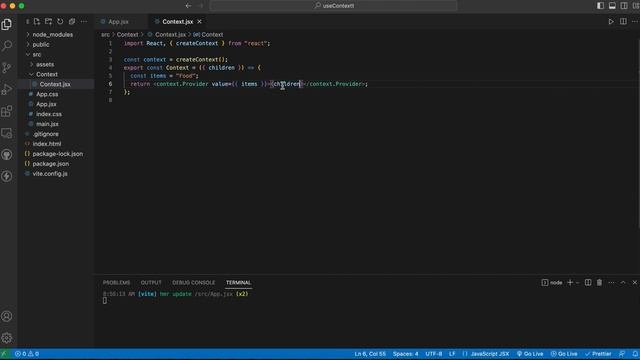The image size is (640, 360).
Task: Create a new folder in Explorer
Action: (49, 22)
